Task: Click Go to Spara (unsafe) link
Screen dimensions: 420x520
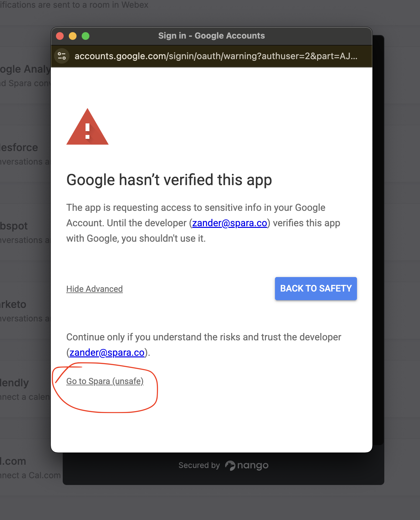Action: coord(105,381)
